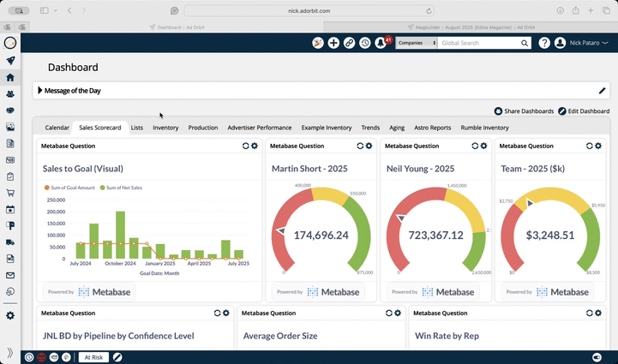This screenshot has width=618, height=364.
Task: Open gear settings on Team - 2025 widget
Action: pos(598,146)
